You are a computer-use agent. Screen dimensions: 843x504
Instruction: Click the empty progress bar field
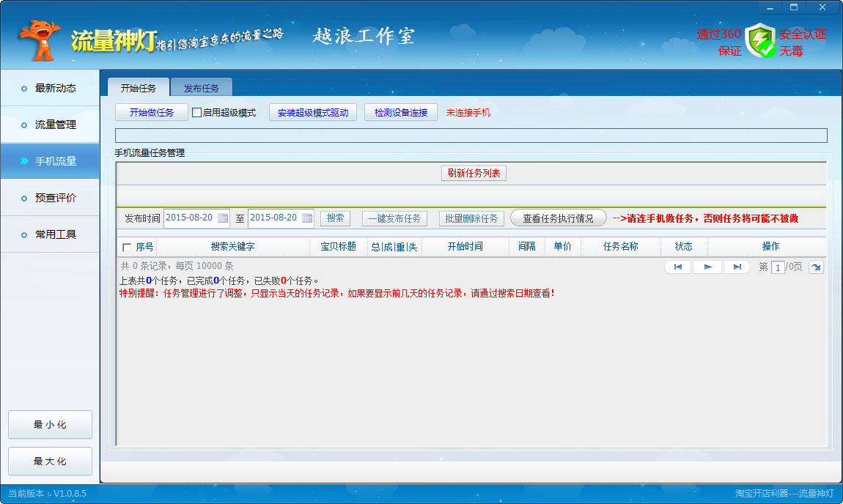click(x=471, y=136)
